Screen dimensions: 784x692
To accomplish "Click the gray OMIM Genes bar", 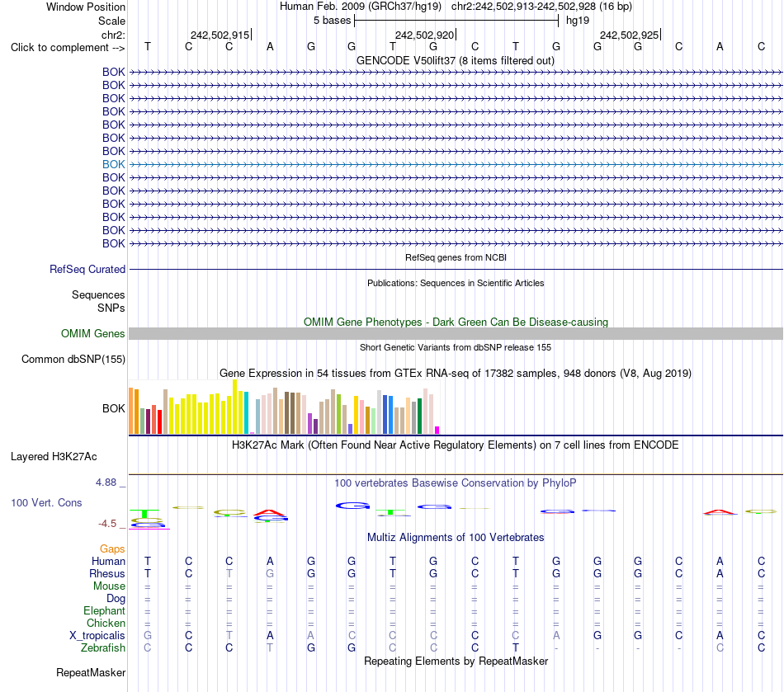I will pyautogui.click(x=456, y=334).
